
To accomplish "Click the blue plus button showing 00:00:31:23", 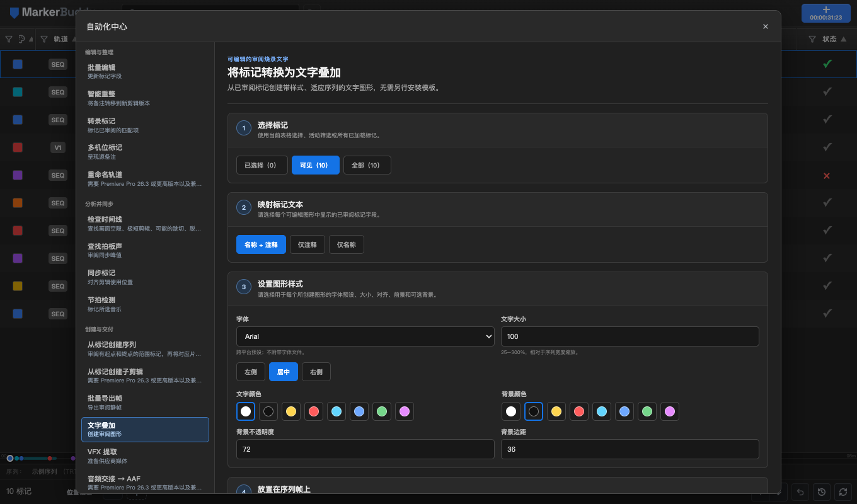I will click(826, 13).
